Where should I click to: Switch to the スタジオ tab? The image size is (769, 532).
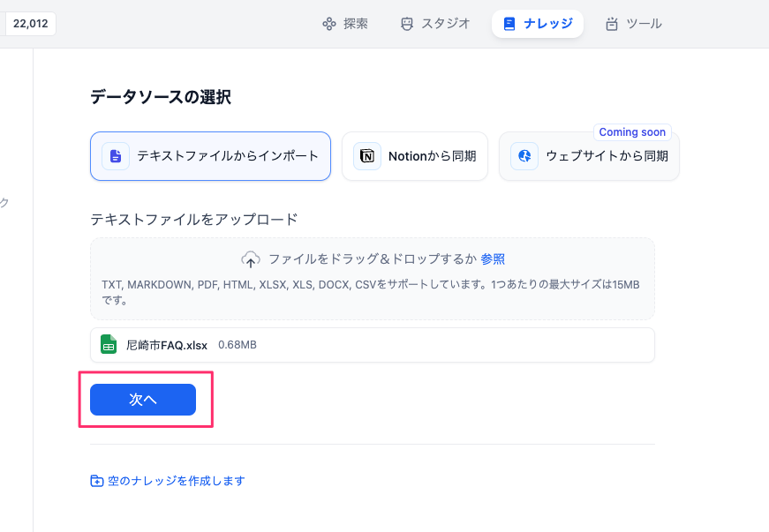pyautogui.click(x=435, y=24)
